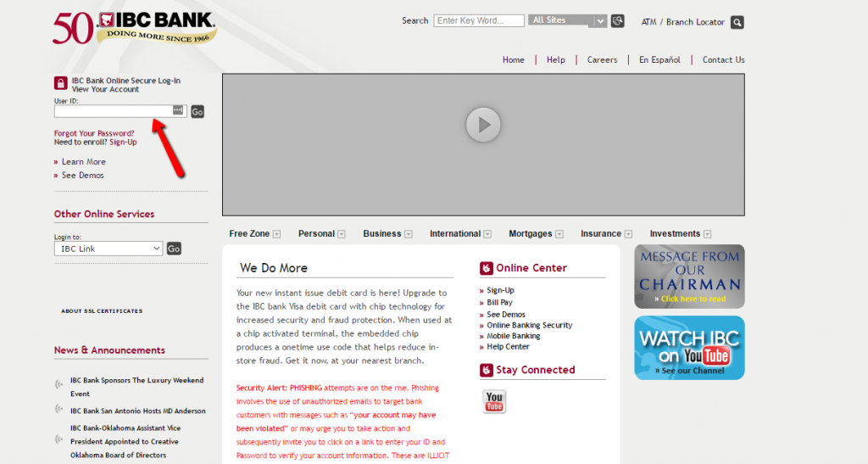Click Forgot Your Password link
868x464 pixels.
(x=94, y=133)
